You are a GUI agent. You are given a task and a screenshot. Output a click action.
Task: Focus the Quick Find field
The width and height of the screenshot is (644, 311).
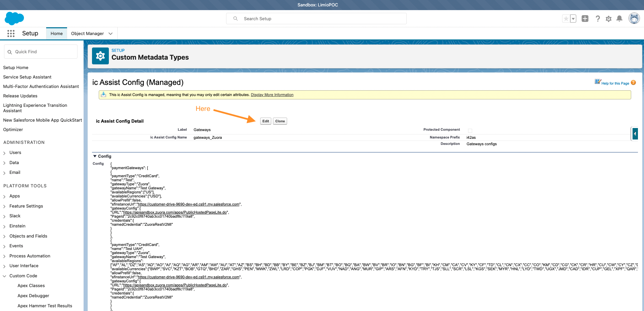pyautogui.click(x=41, y=52)
